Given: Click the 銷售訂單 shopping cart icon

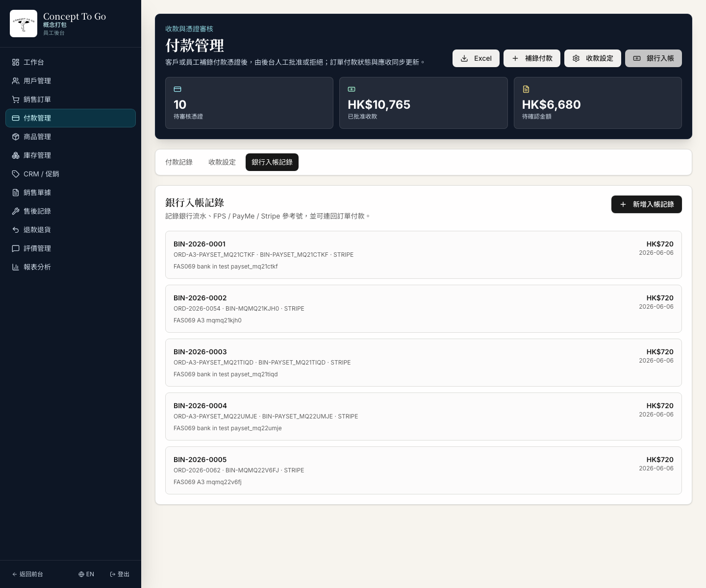Looking at the screenshot, I should click(x=16, y=99).
